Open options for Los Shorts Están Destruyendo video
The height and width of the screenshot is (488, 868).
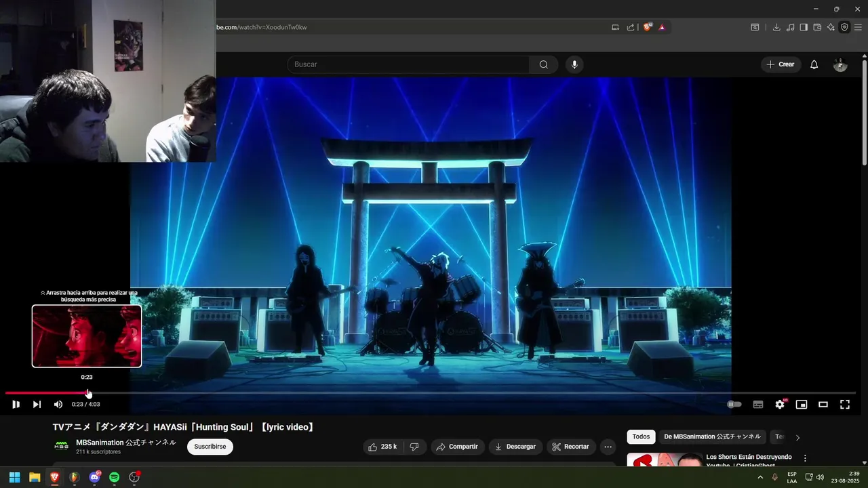pyautogui.click(x=805, y=458)
